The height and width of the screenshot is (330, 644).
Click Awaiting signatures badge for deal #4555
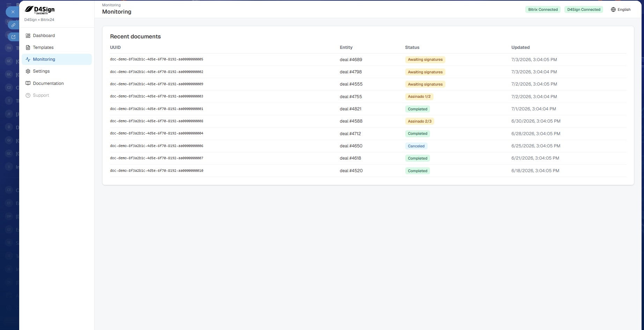pos(425,84)
